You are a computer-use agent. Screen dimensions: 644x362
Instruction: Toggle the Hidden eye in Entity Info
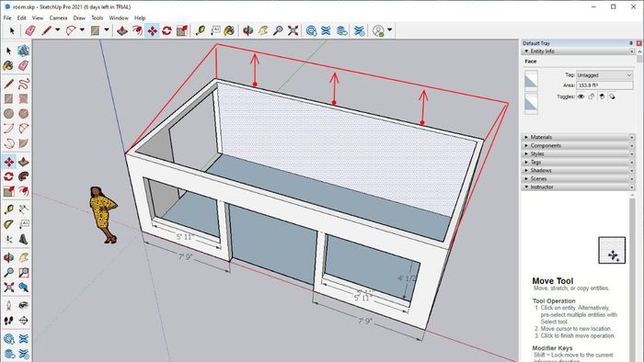pyautogui.click(x=581, y=96)
